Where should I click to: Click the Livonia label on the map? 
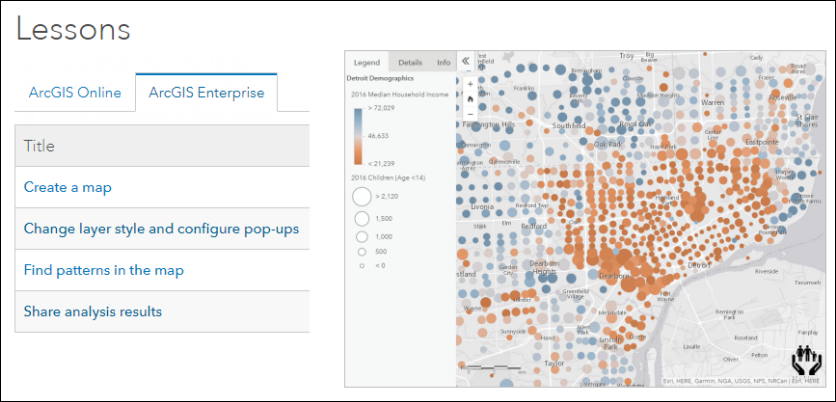pos(483,205)
